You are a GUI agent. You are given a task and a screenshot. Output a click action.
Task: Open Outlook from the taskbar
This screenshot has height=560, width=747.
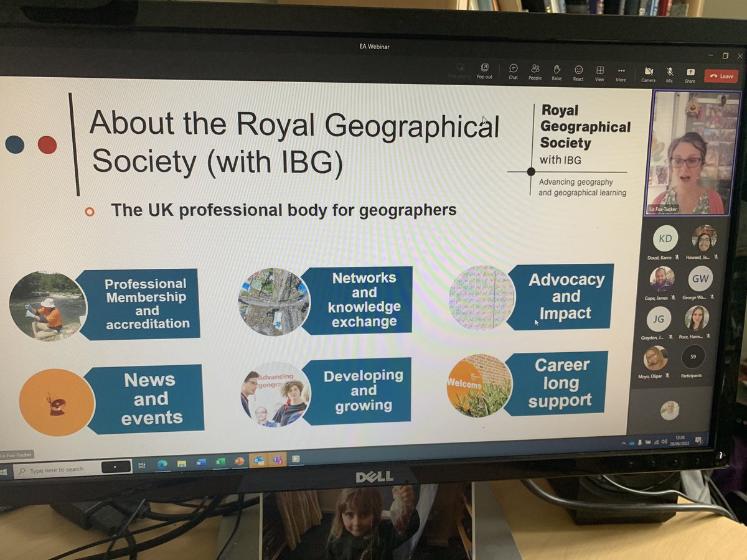click(258, 460)
